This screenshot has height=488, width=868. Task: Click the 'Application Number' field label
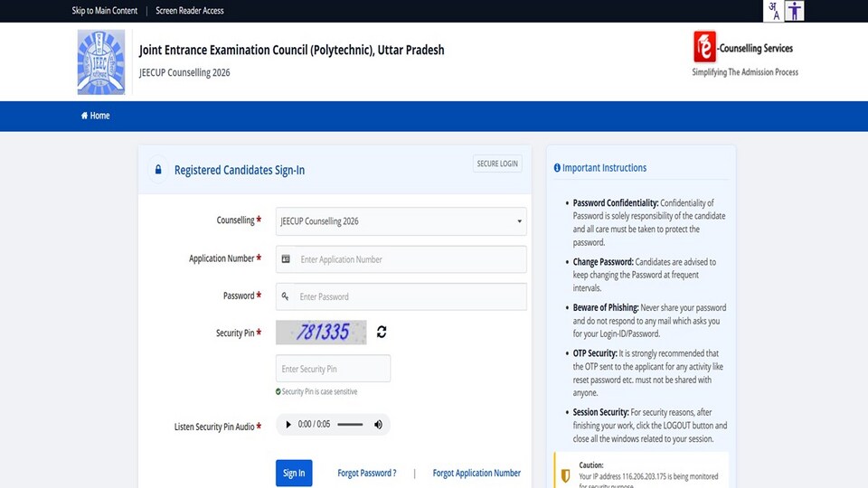point(222,258)
